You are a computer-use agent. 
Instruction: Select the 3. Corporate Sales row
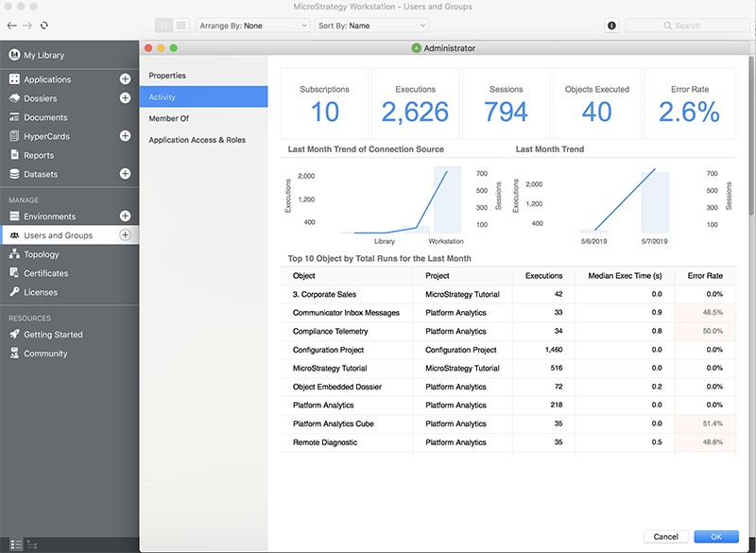pos(508,294)
